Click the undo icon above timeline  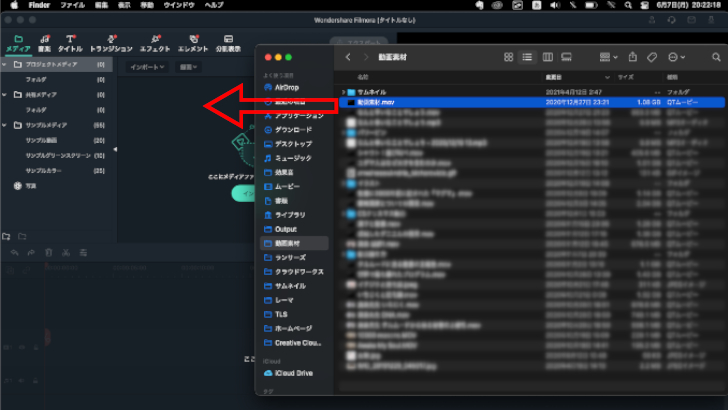click(14, 253)
